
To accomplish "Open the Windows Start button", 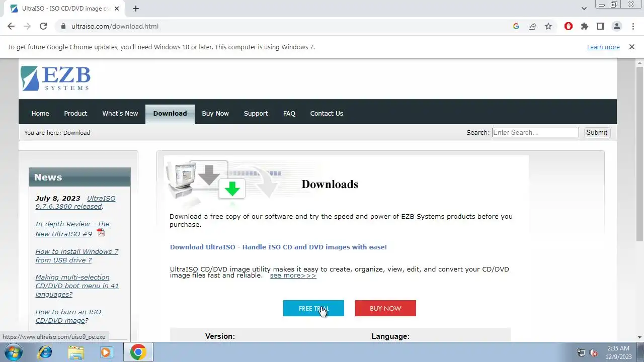I will pyautogui.click(x=13, y=352).
